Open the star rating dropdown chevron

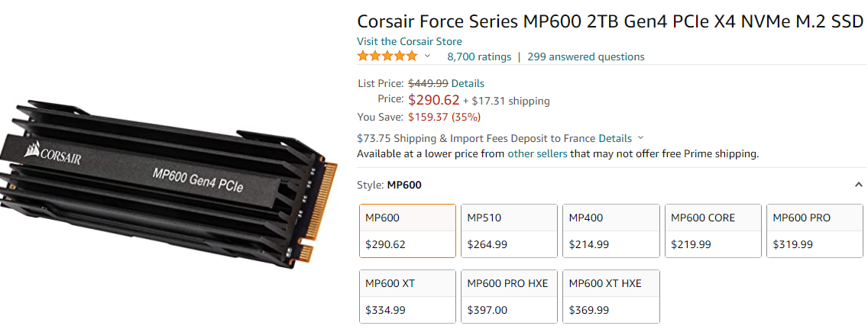(x=427, y=56)
